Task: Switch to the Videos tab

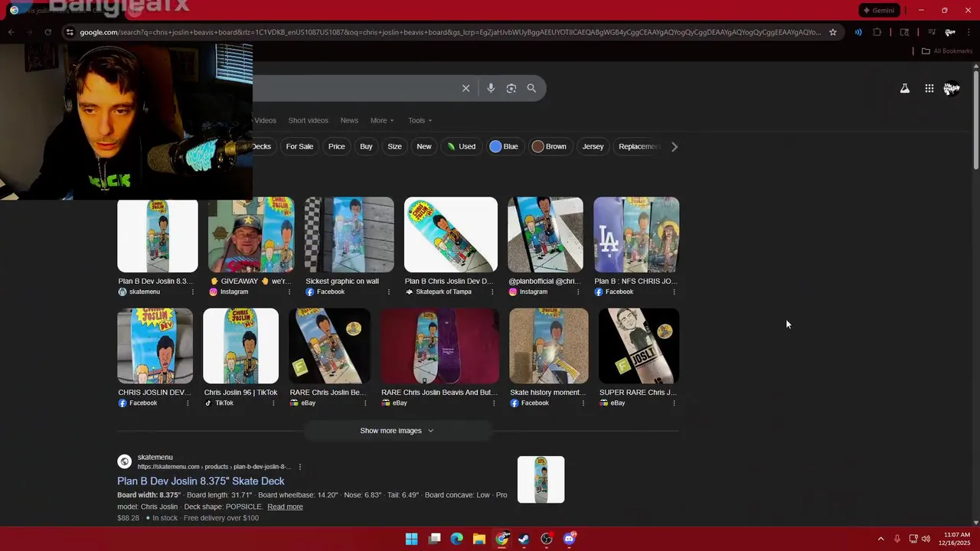Action: point(265,120)
